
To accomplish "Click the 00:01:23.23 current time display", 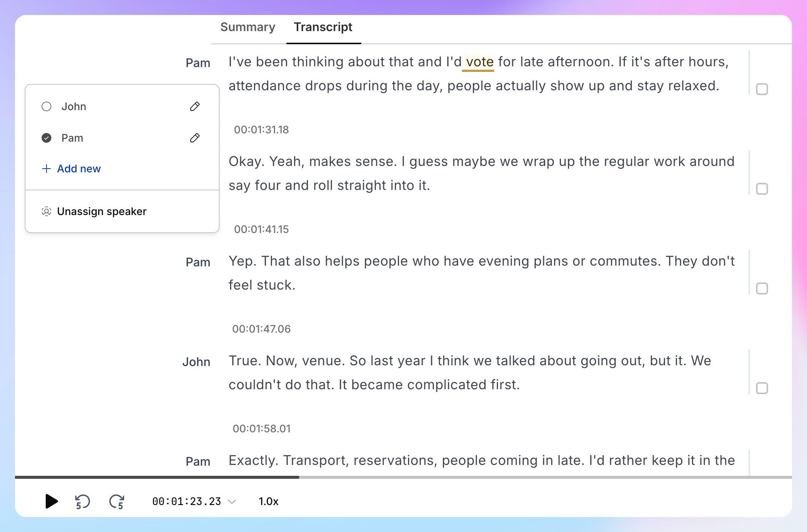I will [187, 501].
